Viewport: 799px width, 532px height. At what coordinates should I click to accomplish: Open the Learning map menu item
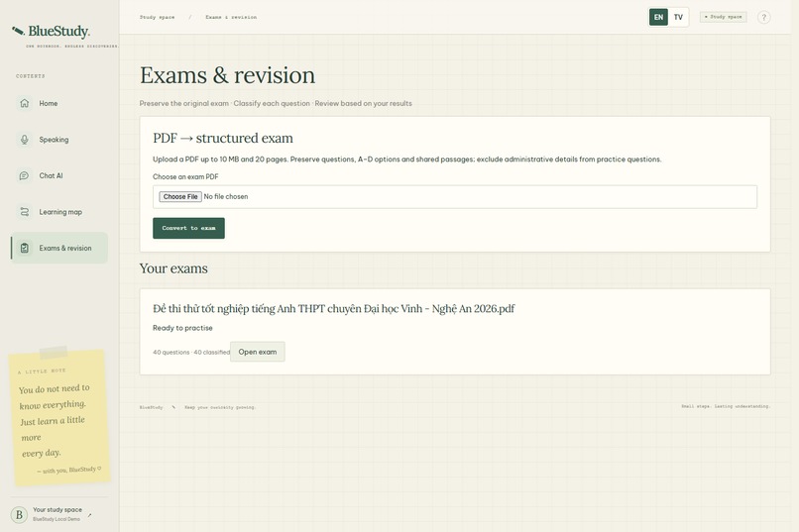(59, 212)
